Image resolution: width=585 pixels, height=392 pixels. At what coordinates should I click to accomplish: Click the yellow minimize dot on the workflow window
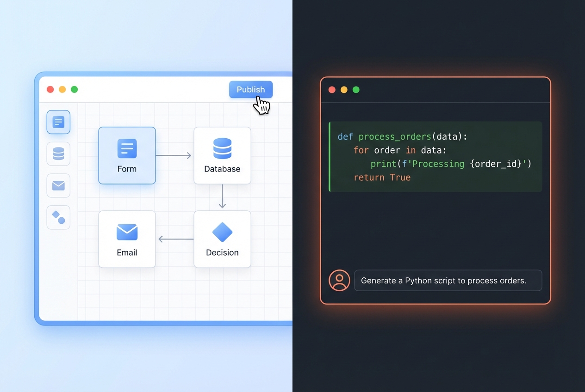tap(62, 89)
